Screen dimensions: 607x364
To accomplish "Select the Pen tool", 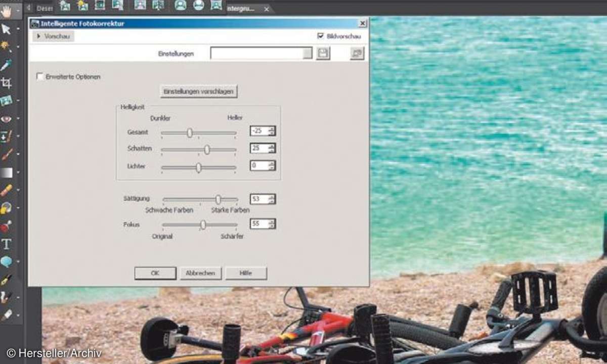I will coord(6,280).
